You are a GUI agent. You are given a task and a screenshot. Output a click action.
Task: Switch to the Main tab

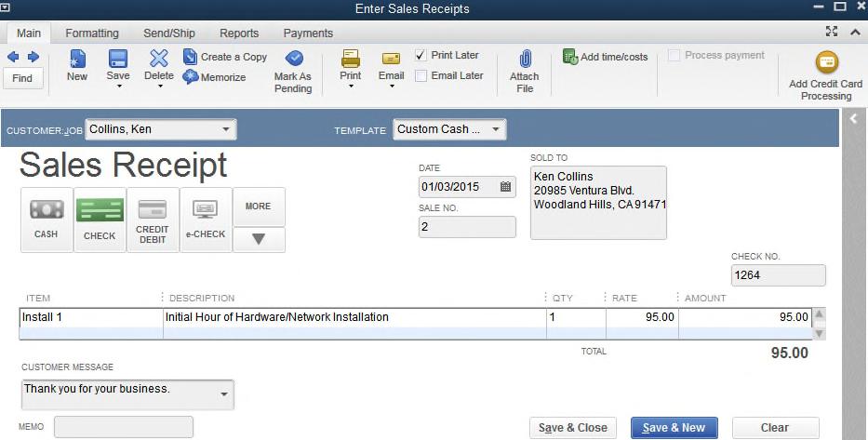pos(29,33)
